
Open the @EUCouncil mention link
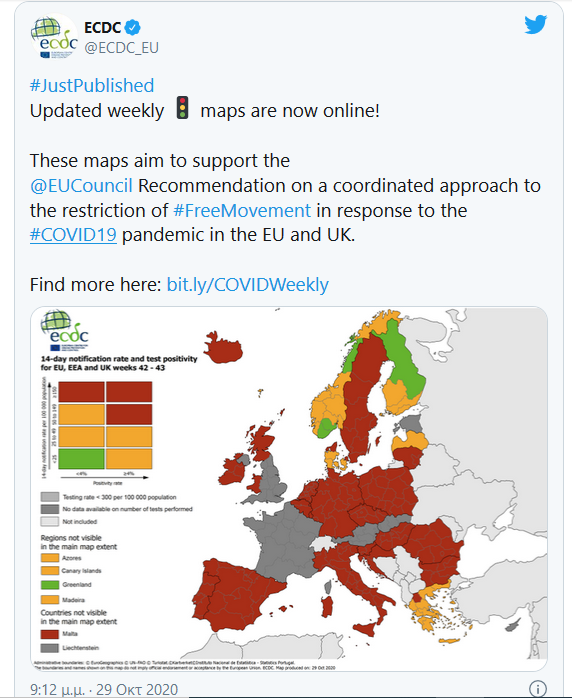click(81, 186)
